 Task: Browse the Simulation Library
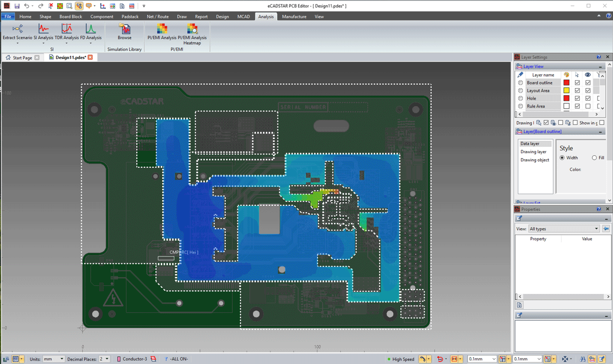[125, 32]
